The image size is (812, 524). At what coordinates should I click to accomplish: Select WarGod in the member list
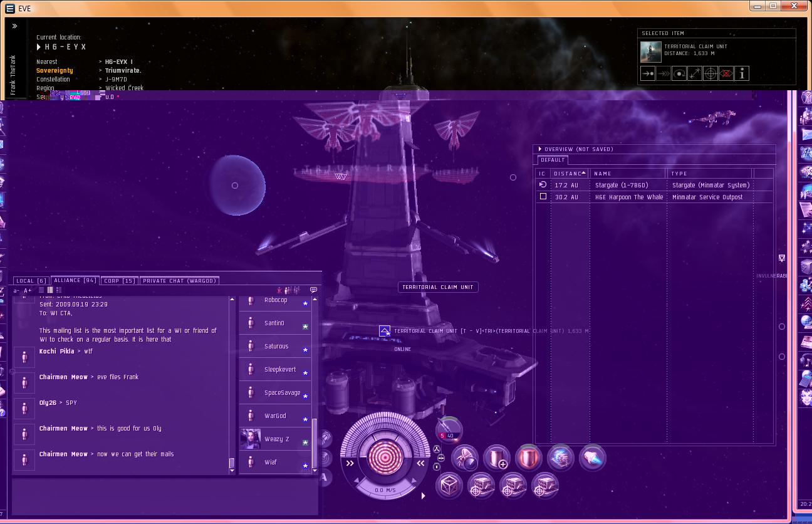275,416
